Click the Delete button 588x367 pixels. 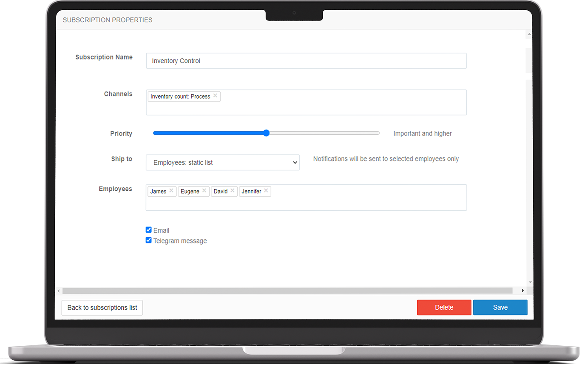tap(444, 307)
